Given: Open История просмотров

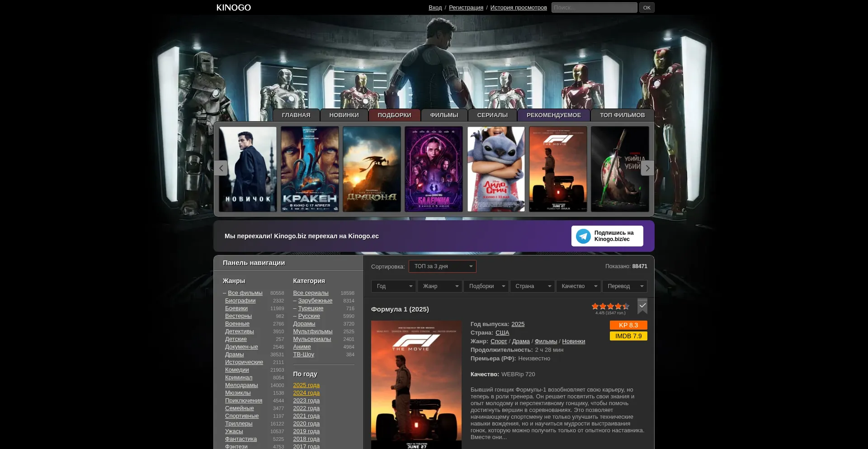Looking at the screenshot, I should click(519, 8).
